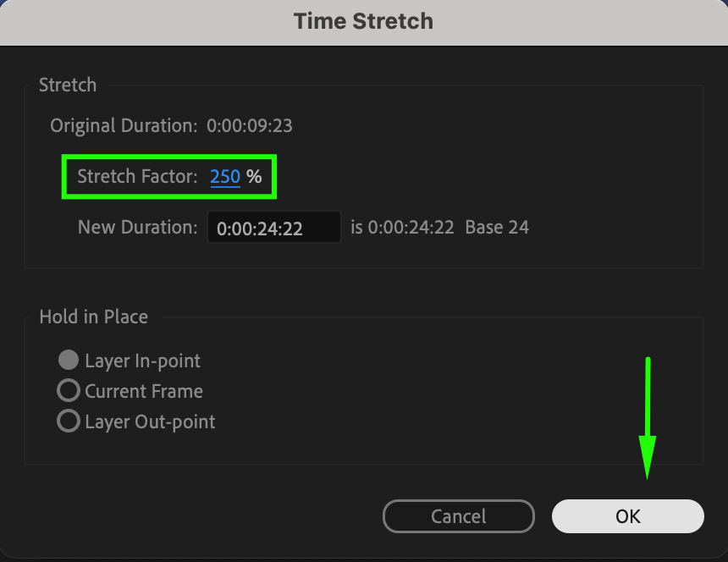Click the Stretch Factor value 250

pos(225,177)
